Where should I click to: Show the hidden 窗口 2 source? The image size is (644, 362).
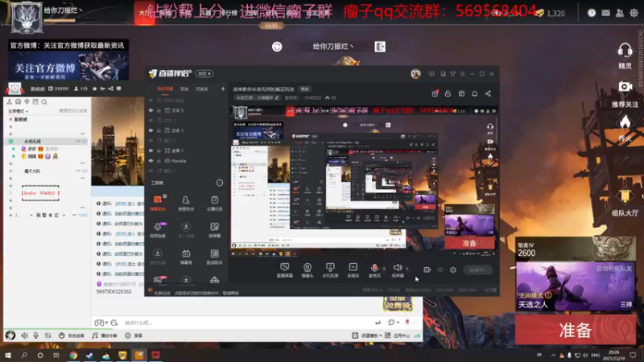click(151, 141)
